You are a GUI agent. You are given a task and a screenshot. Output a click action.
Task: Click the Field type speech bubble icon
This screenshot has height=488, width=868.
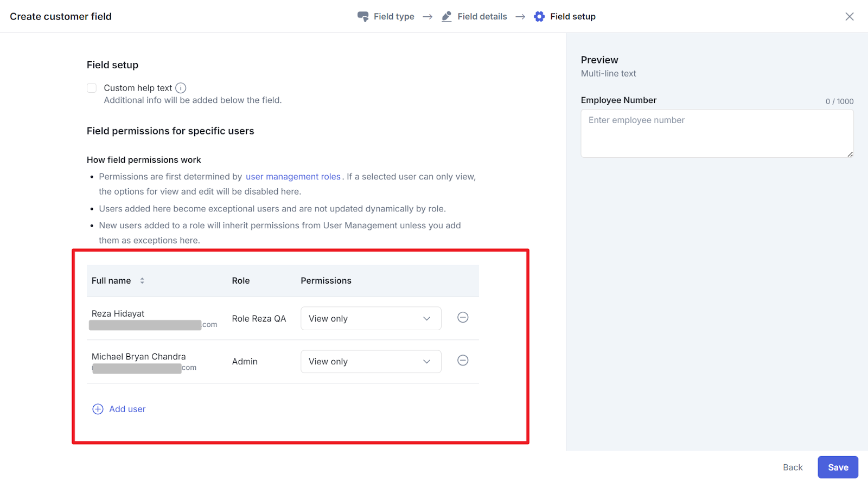363,17
